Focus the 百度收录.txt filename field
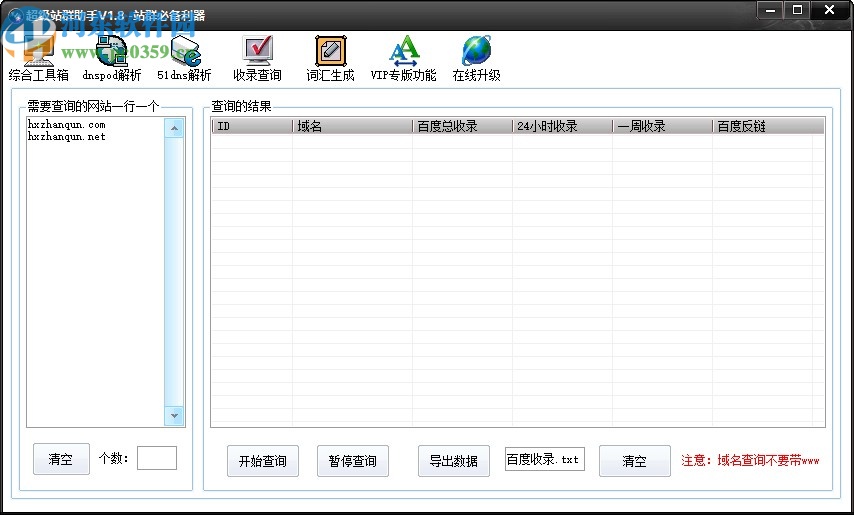 coord(545,459)
